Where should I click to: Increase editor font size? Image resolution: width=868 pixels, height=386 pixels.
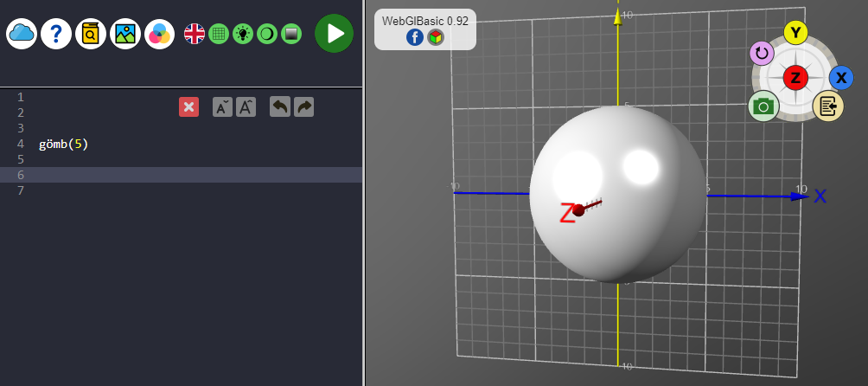pyautogui.click(x=246, y=106)
